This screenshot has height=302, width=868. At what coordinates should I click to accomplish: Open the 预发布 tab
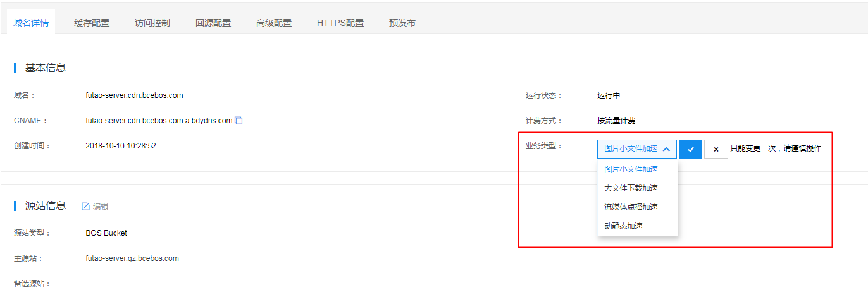click(402, 23)
